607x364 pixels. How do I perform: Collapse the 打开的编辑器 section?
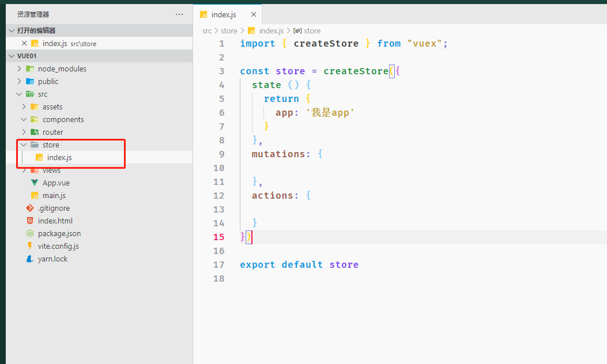click(x=12, y=31)
